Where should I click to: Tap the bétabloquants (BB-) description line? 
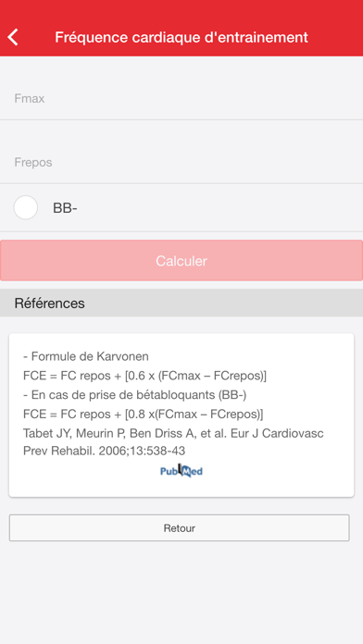tap(135, 395)
